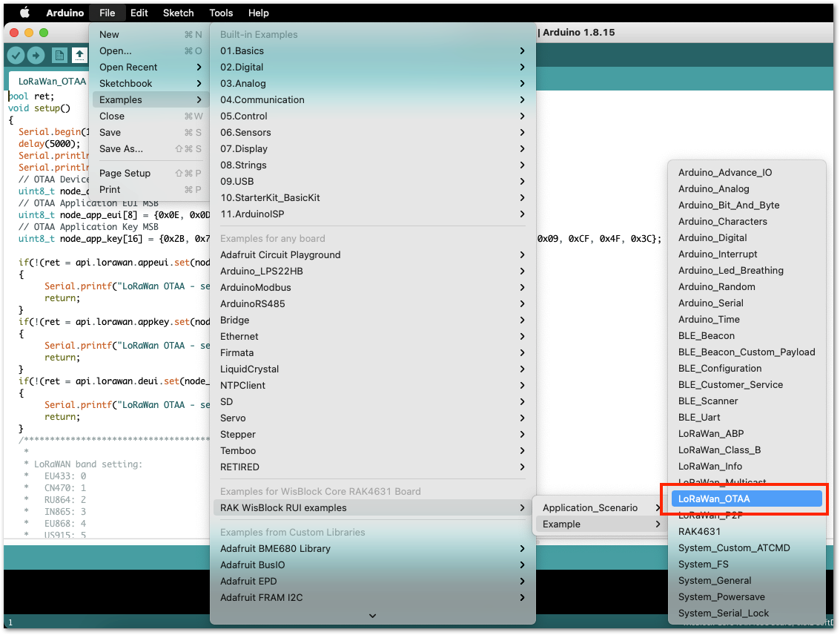Open the Sketch menu
This screenshot has width=840, height=635.
pyautogui.click(x=179, y=13)
